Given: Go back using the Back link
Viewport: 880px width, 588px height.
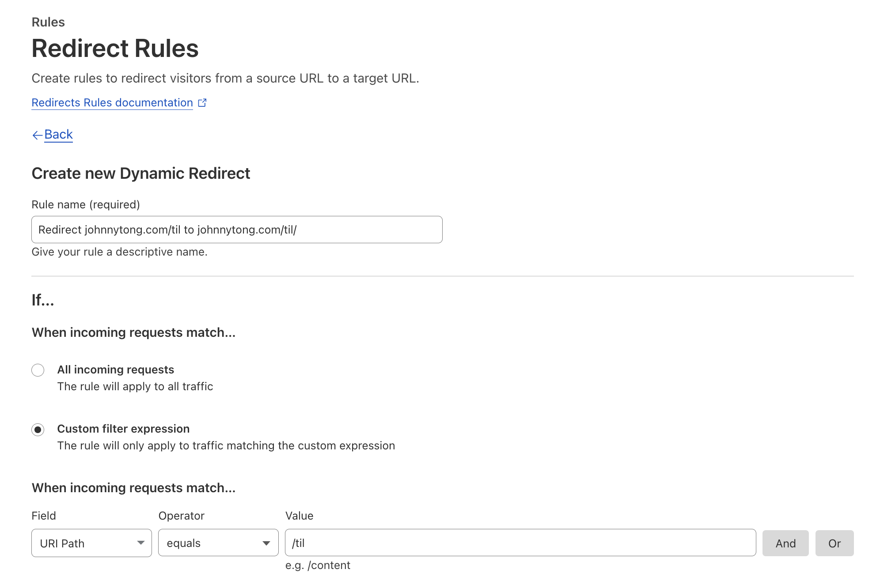Looking at the screenshot, I should point(58,134).
